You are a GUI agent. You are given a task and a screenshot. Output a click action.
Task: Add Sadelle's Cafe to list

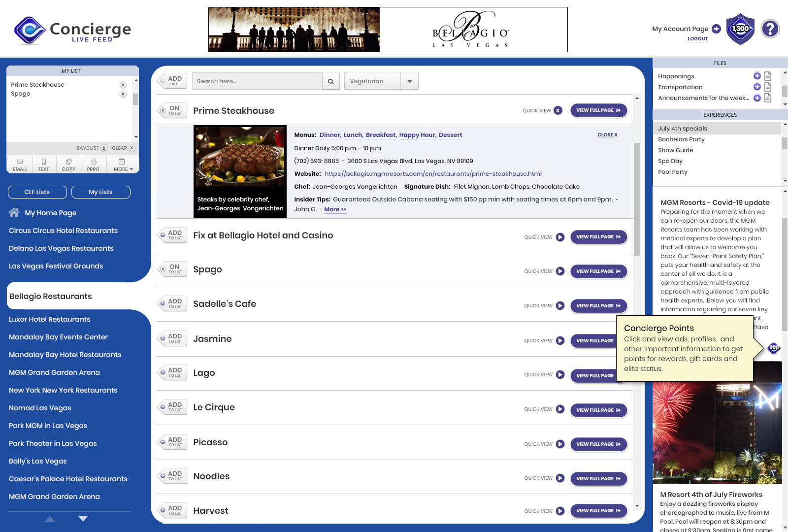click(172, 303)
